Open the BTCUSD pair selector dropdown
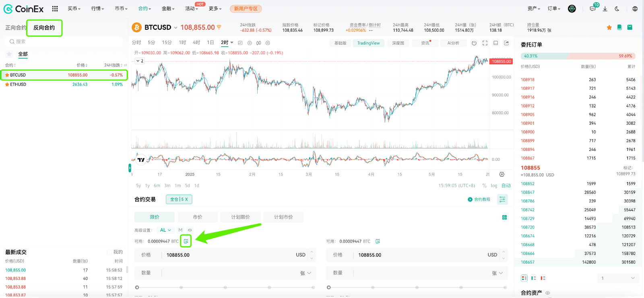The image size is (644, 298). pyautogui.click(x=175, y=27)
